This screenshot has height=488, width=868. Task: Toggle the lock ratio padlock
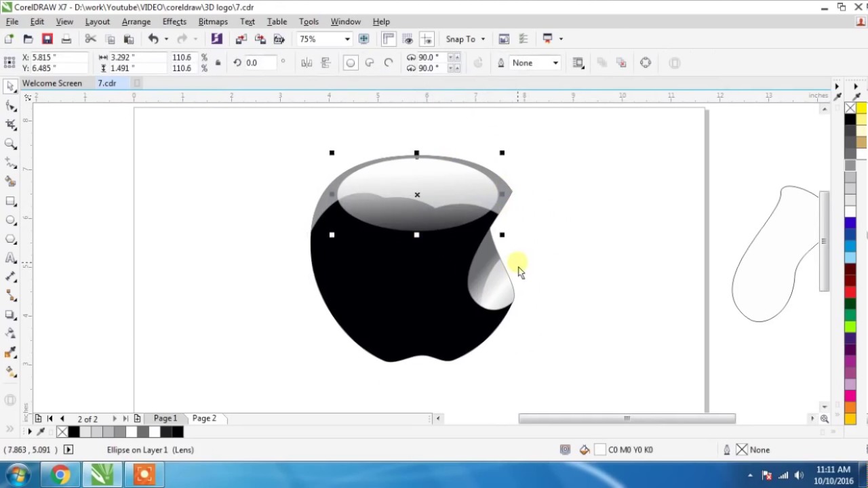click(x=218, y=63)
